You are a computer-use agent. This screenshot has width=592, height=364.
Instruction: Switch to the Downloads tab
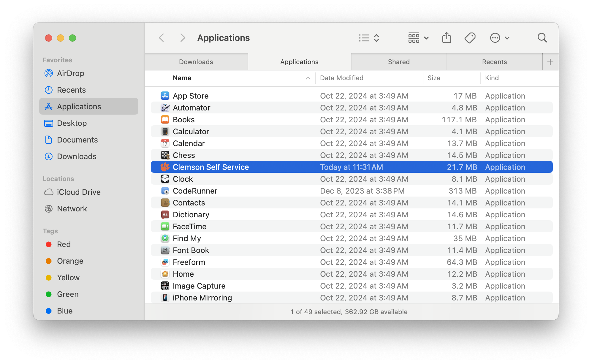click(196, 62)
